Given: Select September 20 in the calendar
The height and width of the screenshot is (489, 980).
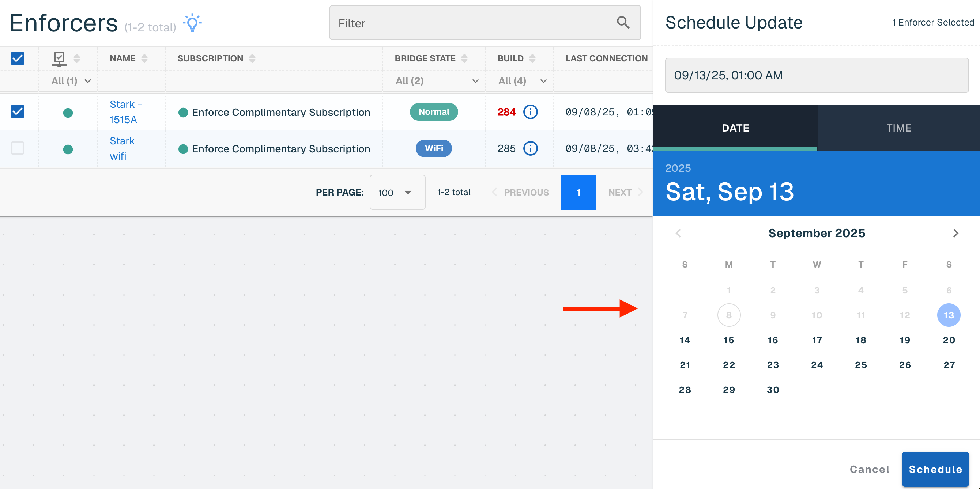Looking at the screenshot, I should point(949,340).
